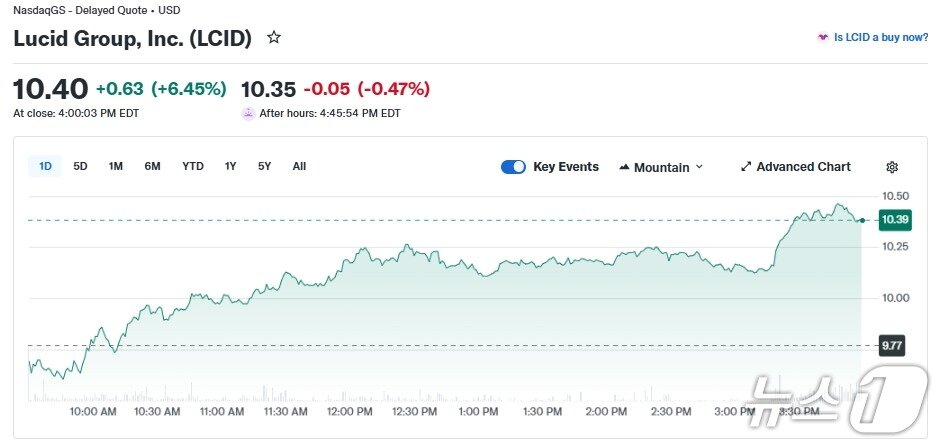Image resolution: width=942 pixels, height=447 pixels.
Task: Click the 10.39 current price label
Action: coord(895,220)
